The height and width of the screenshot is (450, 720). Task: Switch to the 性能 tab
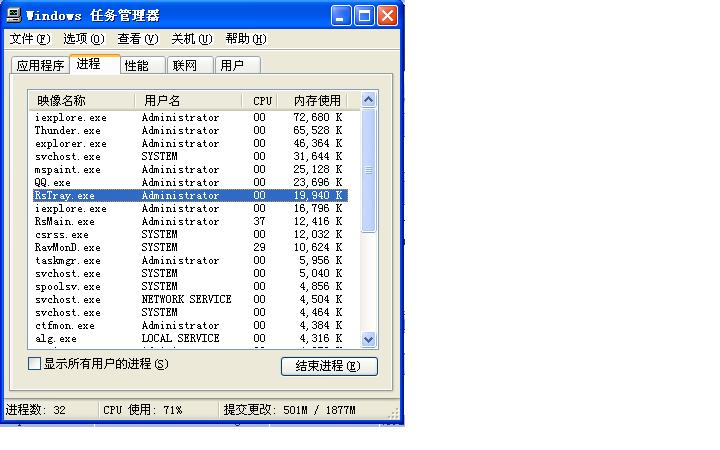coord(142,65)
